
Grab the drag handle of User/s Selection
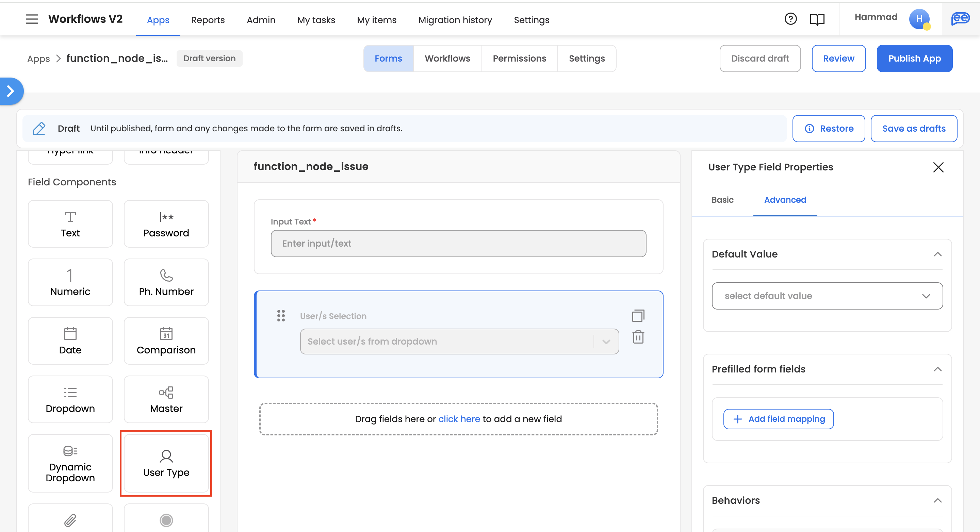(281, 316)
